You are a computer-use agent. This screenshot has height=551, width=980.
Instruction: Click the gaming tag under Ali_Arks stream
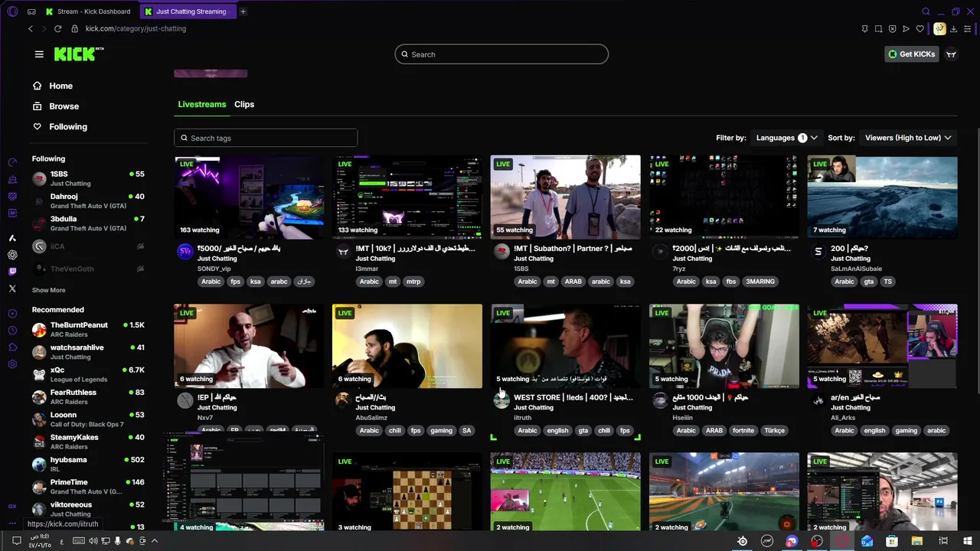click(x=906, y=430)
